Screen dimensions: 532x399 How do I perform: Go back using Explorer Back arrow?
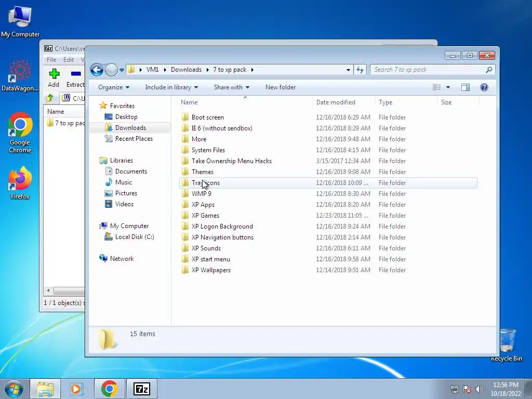tap(97, 70)
